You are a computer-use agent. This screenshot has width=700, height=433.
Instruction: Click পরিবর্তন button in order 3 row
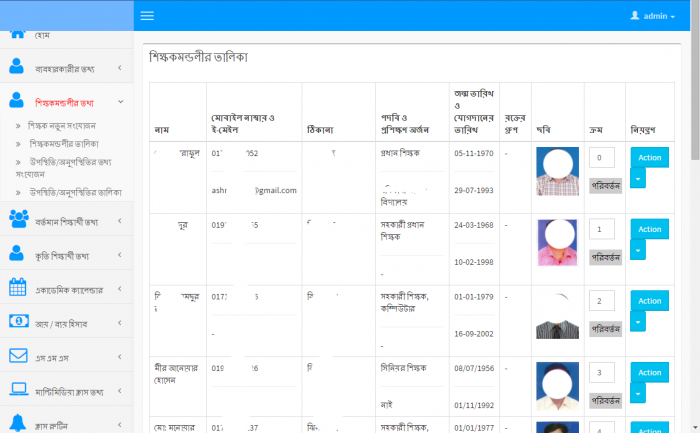pos(605,401)
